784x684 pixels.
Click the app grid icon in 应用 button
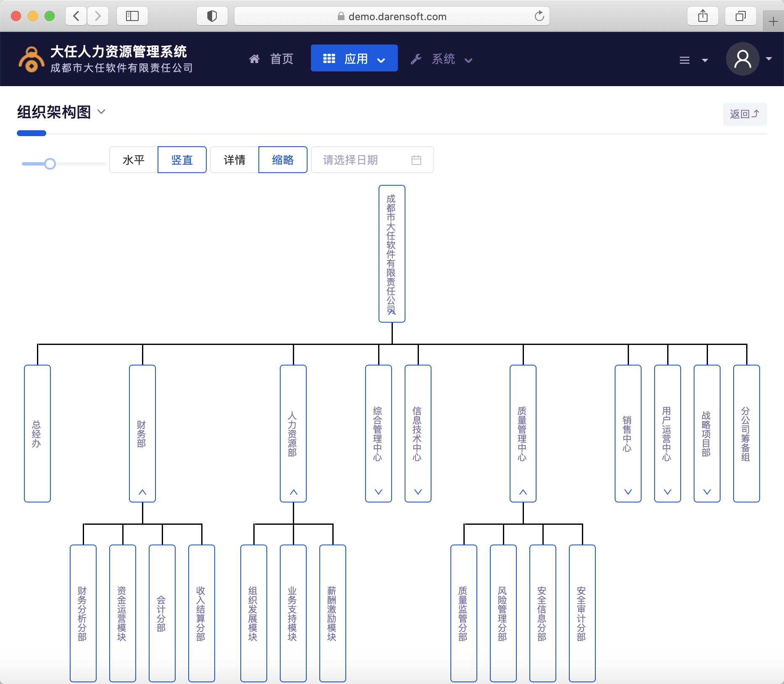329,58
